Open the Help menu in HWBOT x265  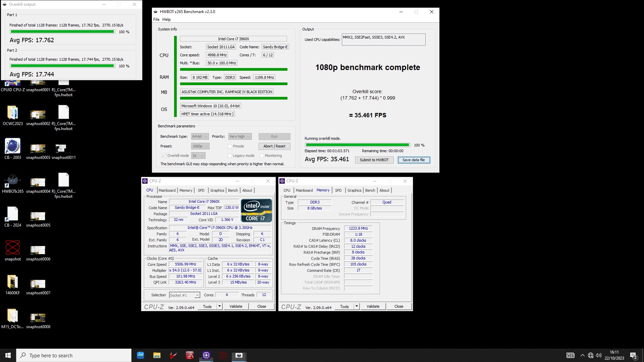pos(166,19)
